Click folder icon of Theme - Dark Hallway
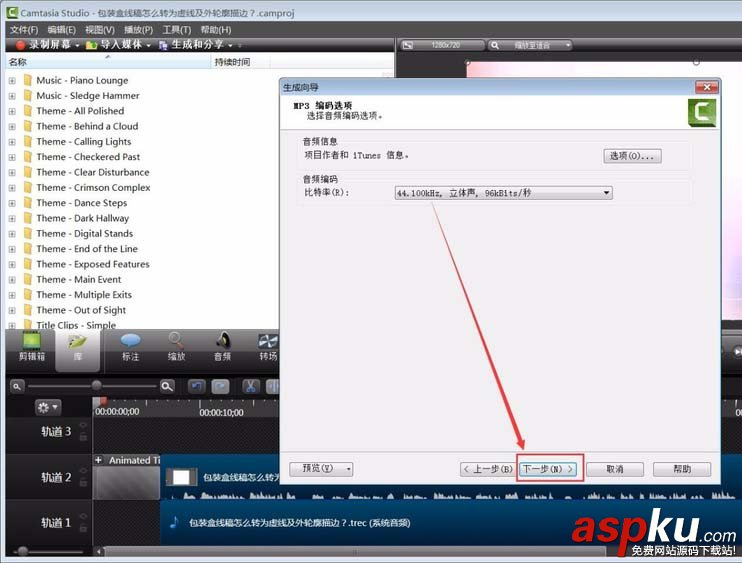 click(28, 218)
